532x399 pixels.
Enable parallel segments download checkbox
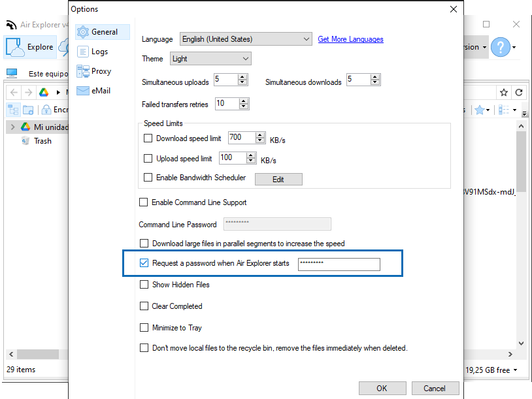[x=144, y=244]
